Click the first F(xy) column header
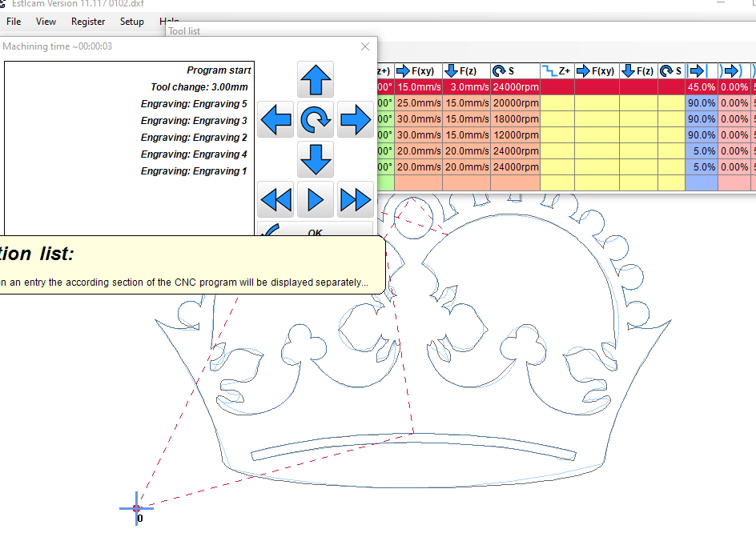The image size is (756, 553). click(x=419, y=71)
